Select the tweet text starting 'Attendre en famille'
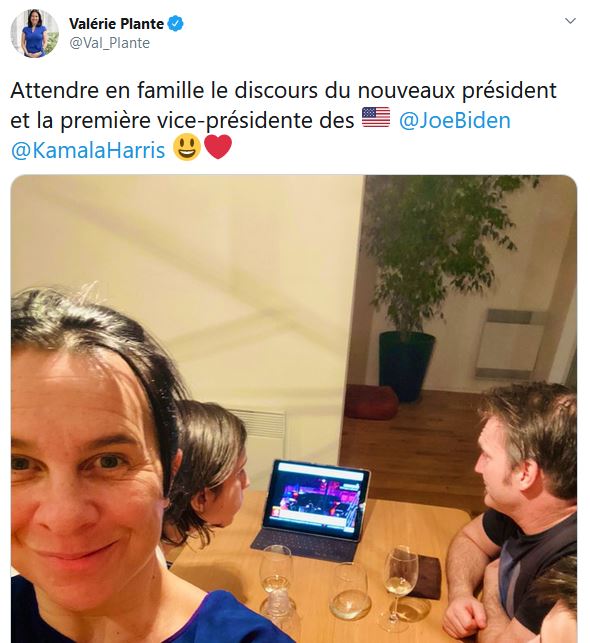590x643 pixels. click(x=283, y=120)
